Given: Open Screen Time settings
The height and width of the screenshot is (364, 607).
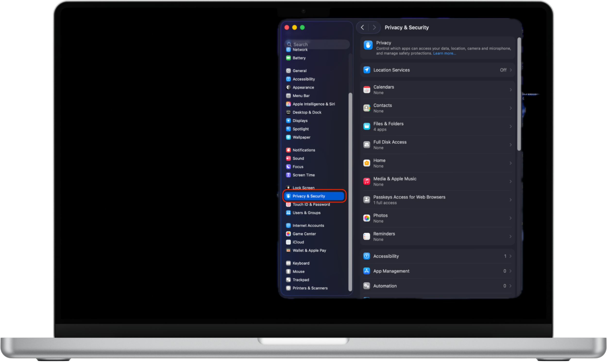Looking at the screenshot, I should 303,175.
